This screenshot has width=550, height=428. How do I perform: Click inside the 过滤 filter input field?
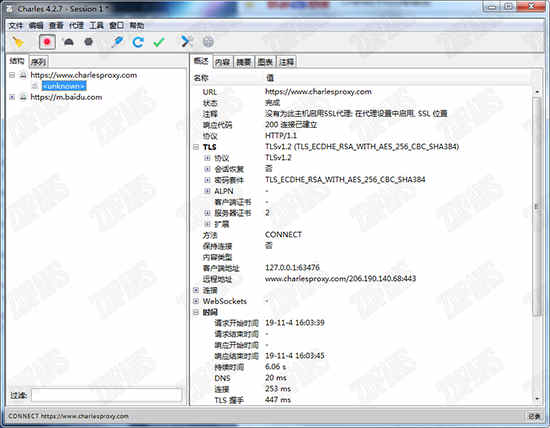tap(107, 395)
